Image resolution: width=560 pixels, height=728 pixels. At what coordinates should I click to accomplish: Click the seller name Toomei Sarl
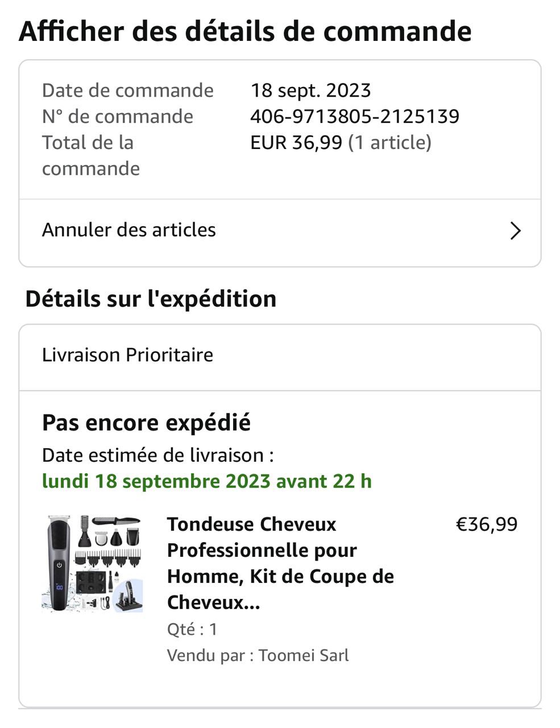point(304,655)
